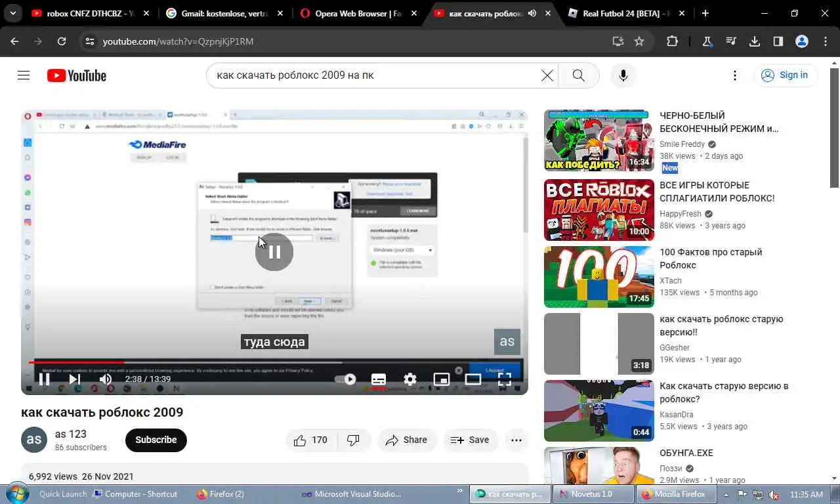The width and height of the screenshot is (840, 504).
Task: Open 100 Фактов про старый Роблокс title
Action: (711, 259)
